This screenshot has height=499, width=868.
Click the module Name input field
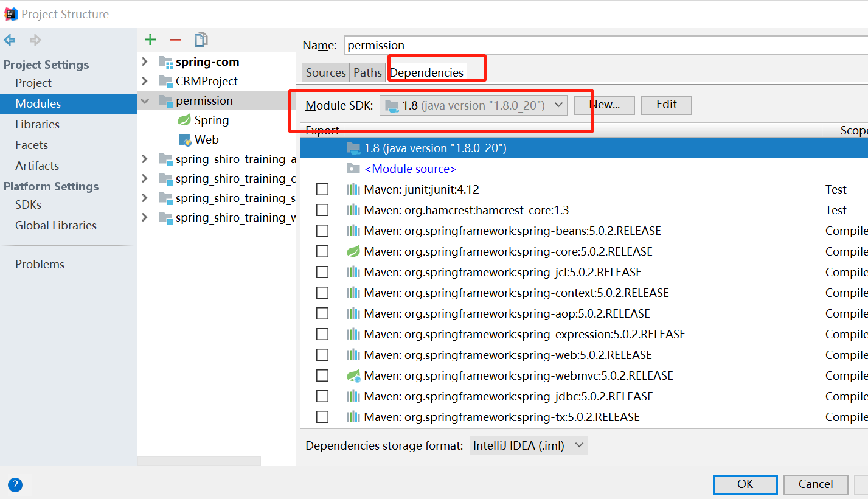pos(606,45)
